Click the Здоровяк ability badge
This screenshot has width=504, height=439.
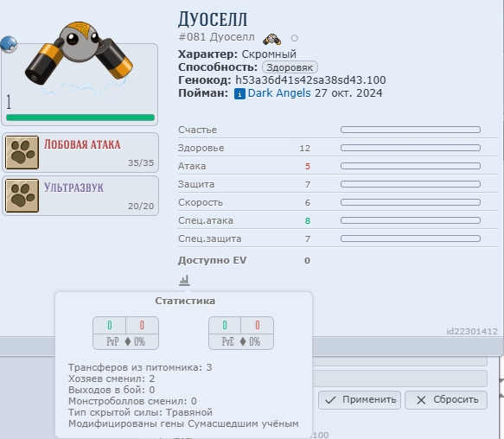[x=290, y=67]
